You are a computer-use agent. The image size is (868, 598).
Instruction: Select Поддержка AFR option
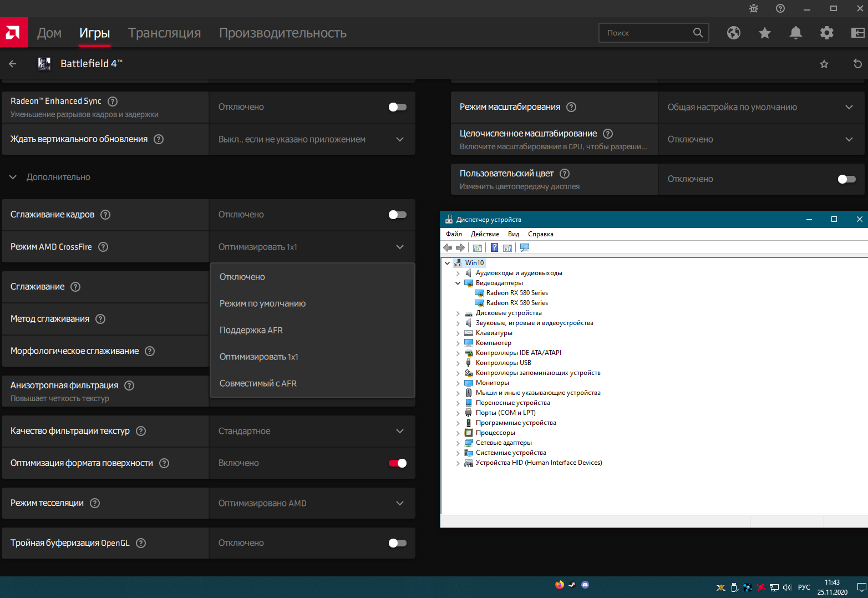tap(313, 330)
